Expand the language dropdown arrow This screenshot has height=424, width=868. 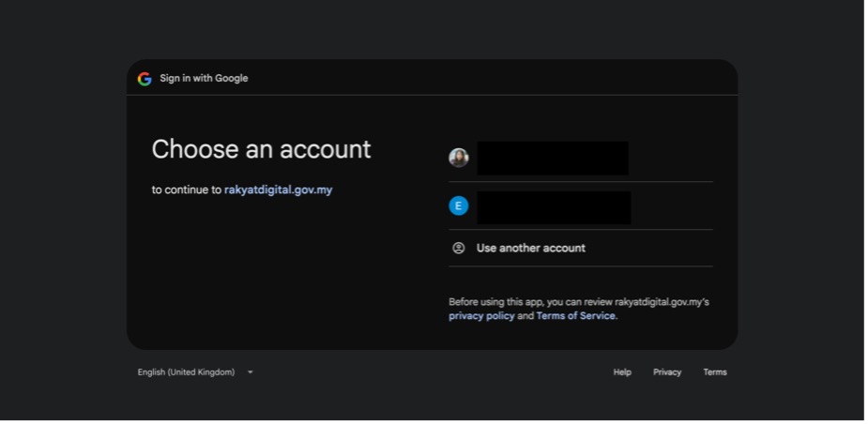point(251,372)
